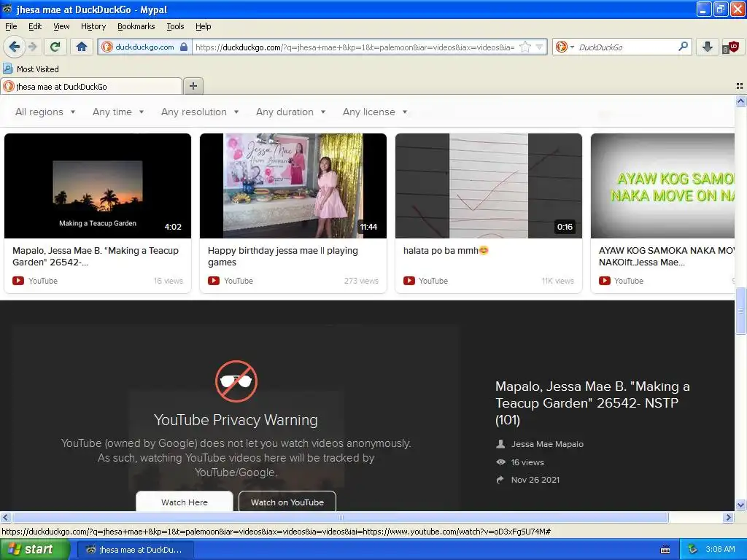Open the Happy birthday jessa mae thumbnail
This screenshot has width=747, height=560.
(293, 186)
